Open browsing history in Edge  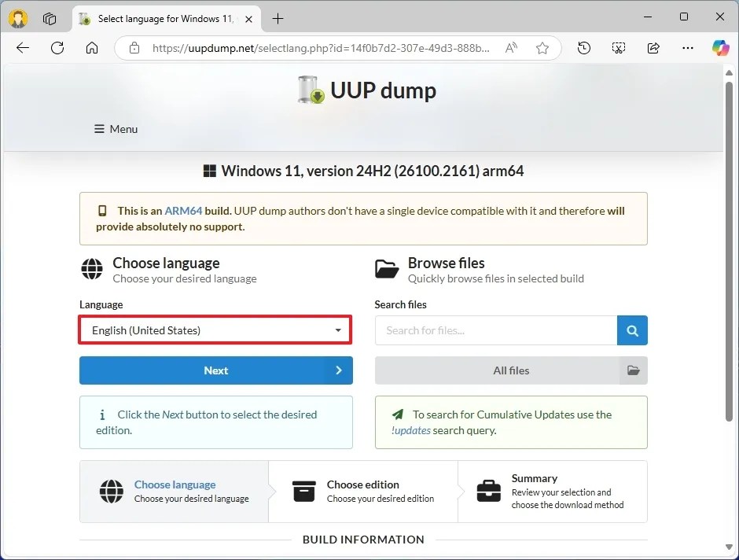coord(584,47)
